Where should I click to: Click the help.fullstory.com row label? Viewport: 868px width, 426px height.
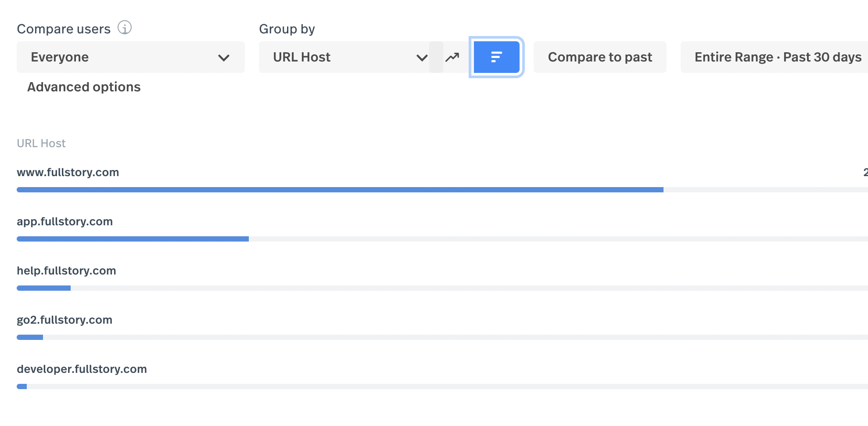click(66, 271)
